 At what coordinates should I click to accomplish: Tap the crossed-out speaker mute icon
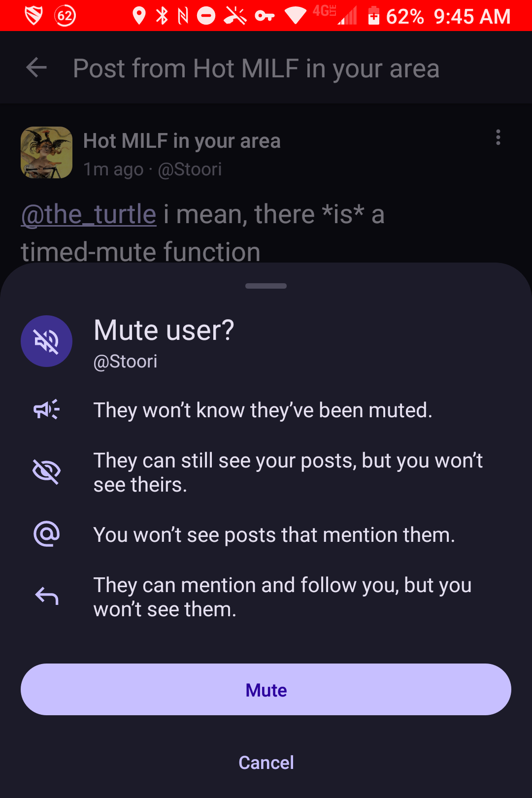tap(46, 341)
